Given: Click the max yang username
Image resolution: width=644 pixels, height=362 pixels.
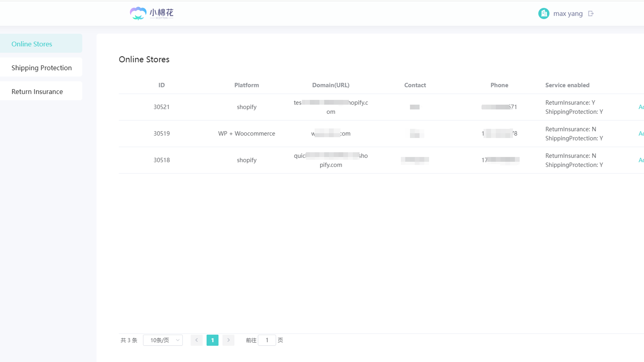Looking at the screenshot, I should tap(568, 14).
